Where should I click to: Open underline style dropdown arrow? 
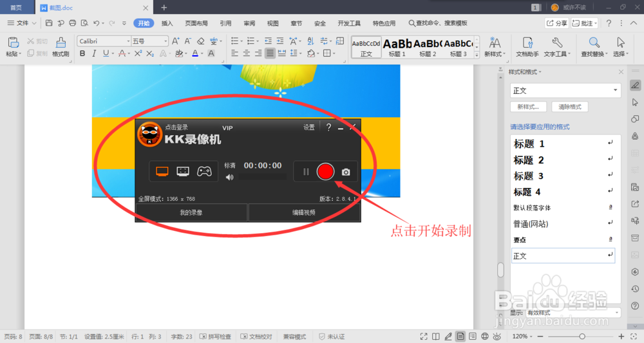click(x=113, y=54)
